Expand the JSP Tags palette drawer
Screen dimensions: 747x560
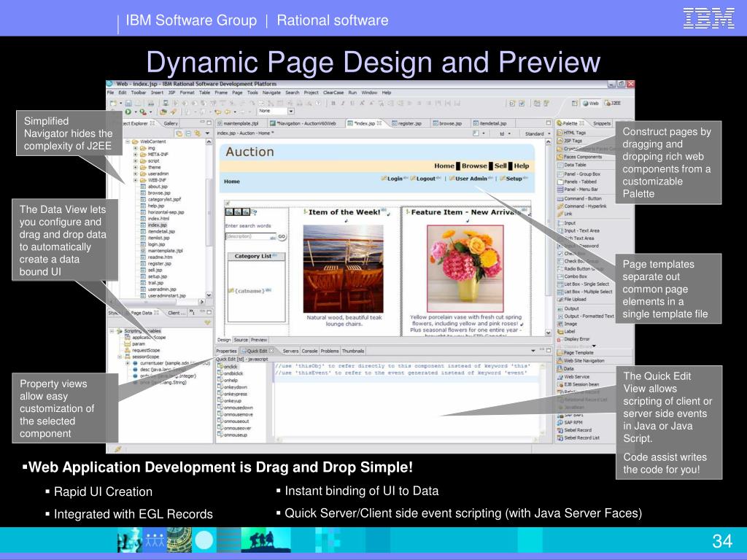570,141
